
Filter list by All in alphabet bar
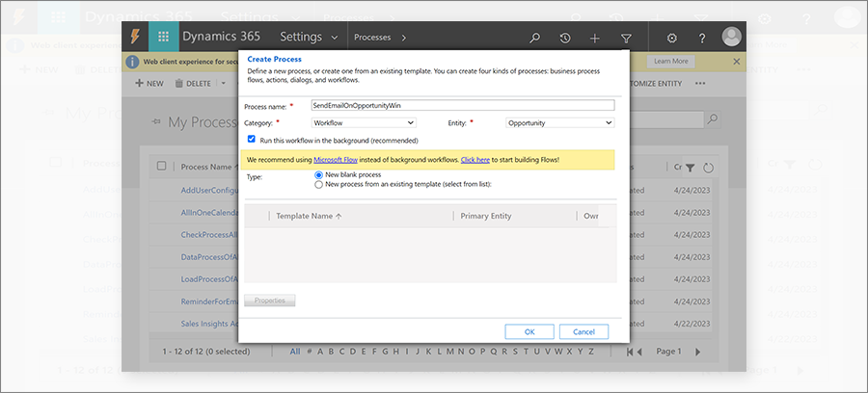click(x=295, y=352)
